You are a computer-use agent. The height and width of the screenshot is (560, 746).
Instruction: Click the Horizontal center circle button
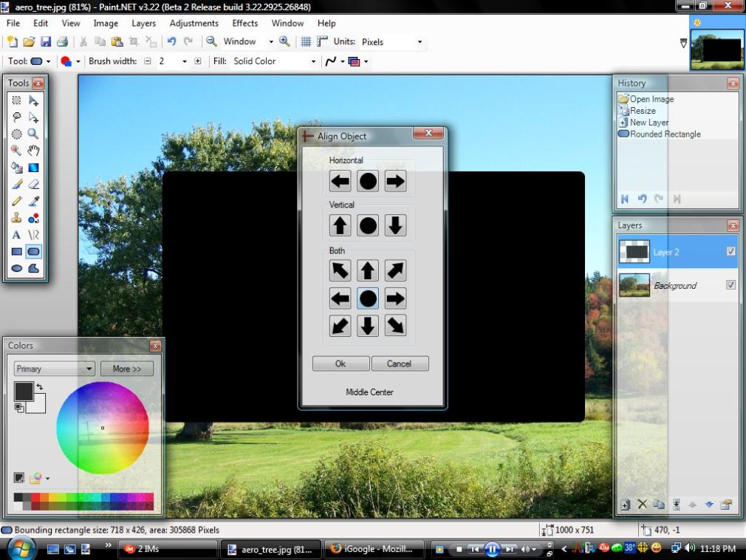tap(368, 181)
